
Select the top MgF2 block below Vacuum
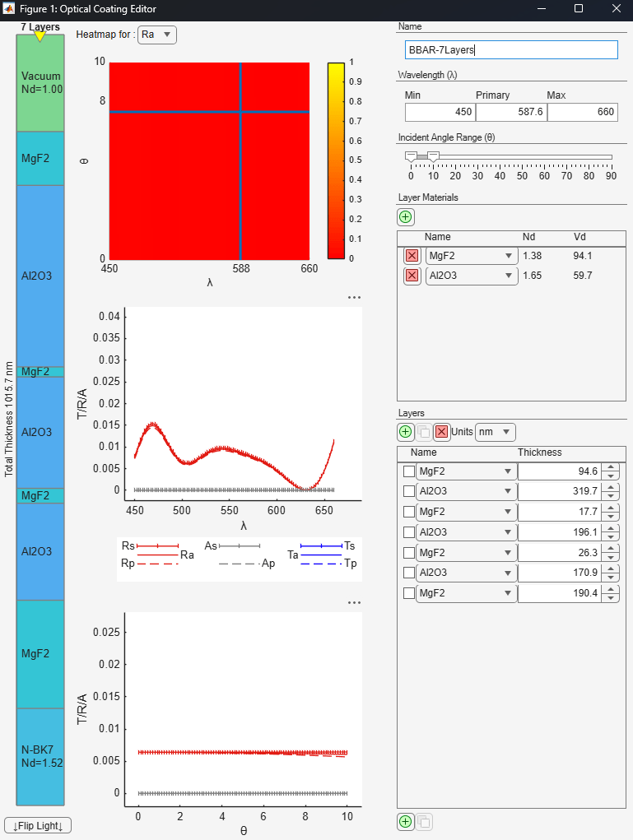point(40,159)
